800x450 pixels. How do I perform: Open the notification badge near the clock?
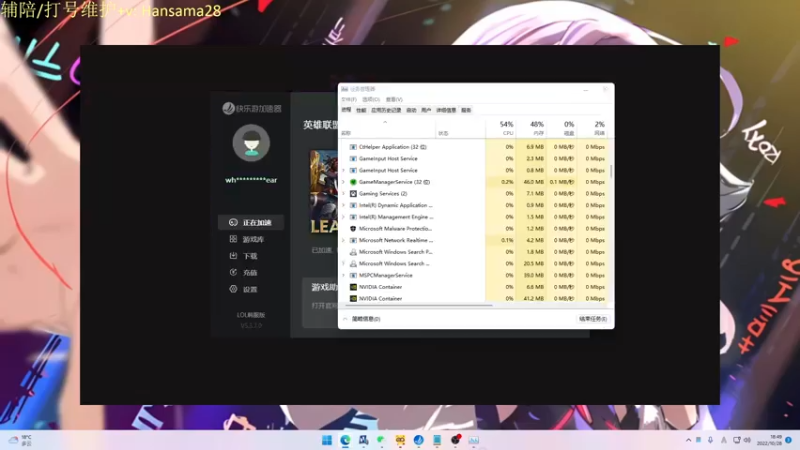(789, 440)
